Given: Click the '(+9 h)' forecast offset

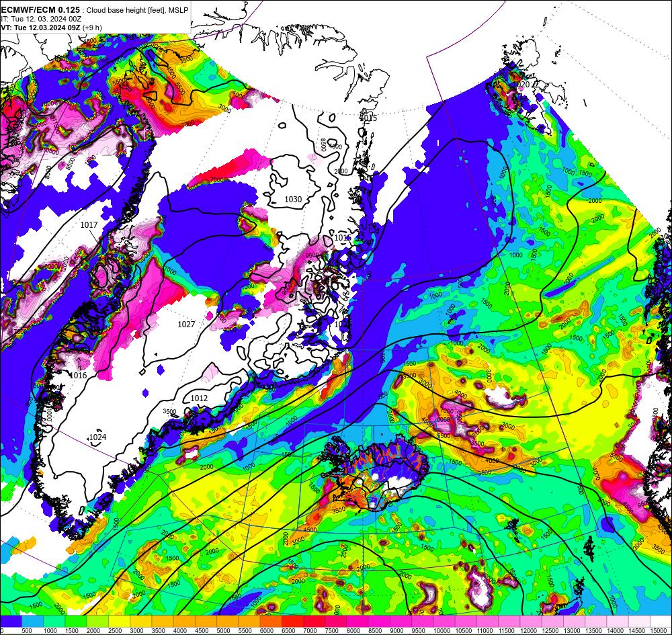Looking at the screenshot, I should [x=93, y=28].
